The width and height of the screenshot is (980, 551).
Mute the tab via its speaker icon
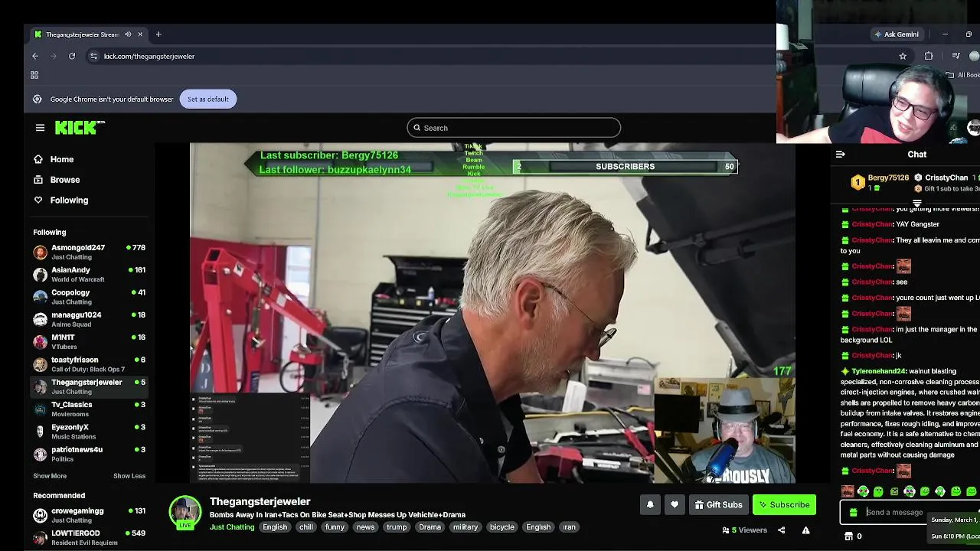(128, 34)
